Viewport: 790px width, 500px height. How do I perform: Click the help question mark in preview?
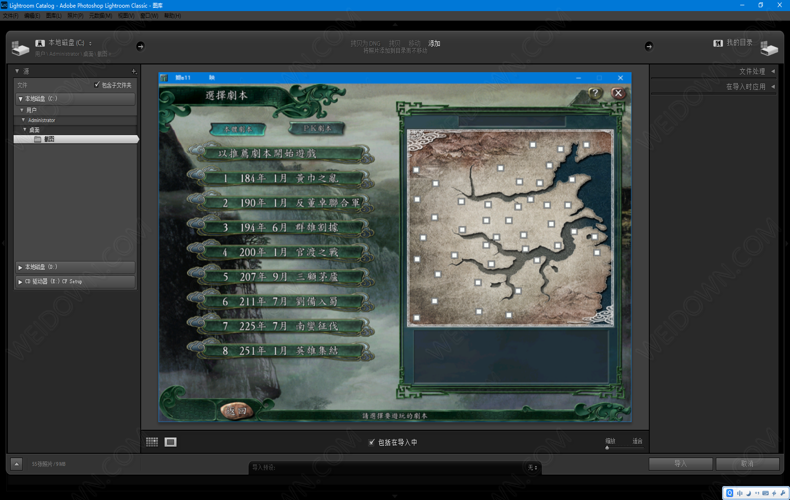(594, 94)
